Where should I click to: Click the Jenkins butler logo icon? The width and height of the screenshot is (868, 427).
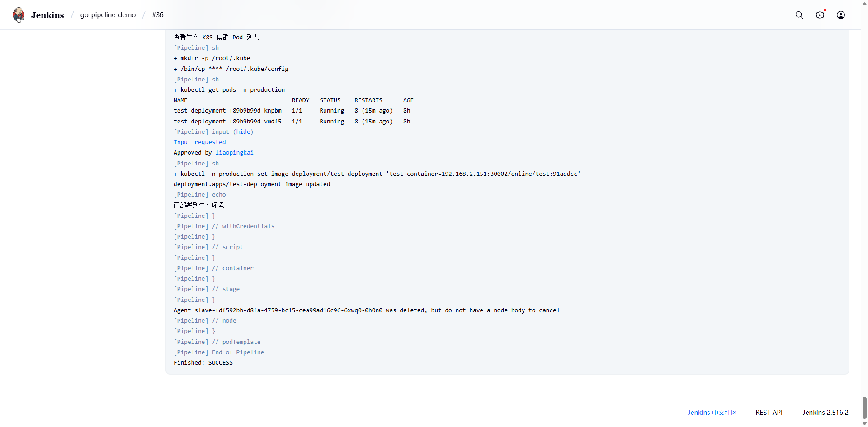tap(19, 15)
